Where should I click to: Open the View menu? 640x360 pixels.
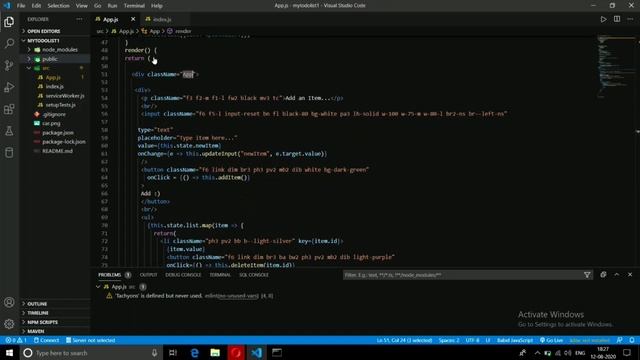(x=82, y=6)
